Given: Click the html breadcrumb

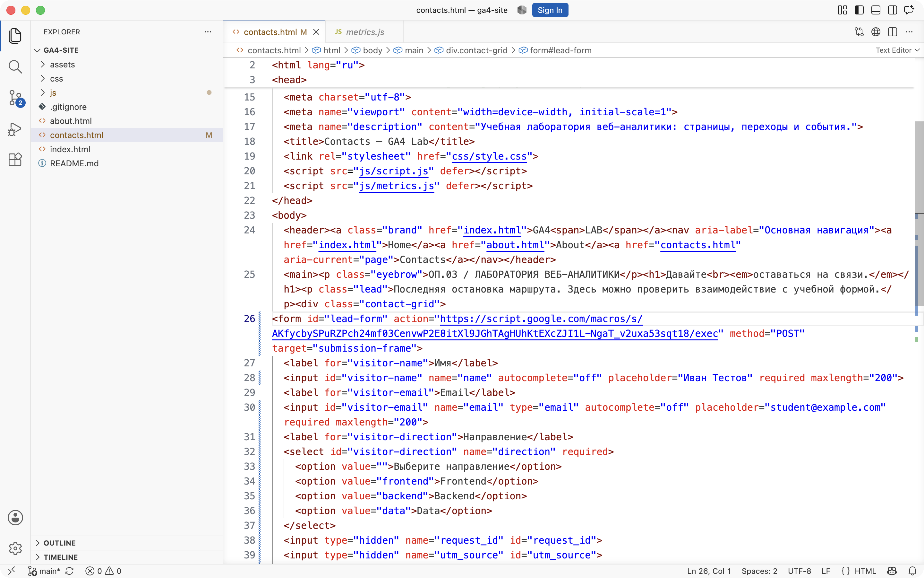Looking at the screenshot, I should [331, 50].
